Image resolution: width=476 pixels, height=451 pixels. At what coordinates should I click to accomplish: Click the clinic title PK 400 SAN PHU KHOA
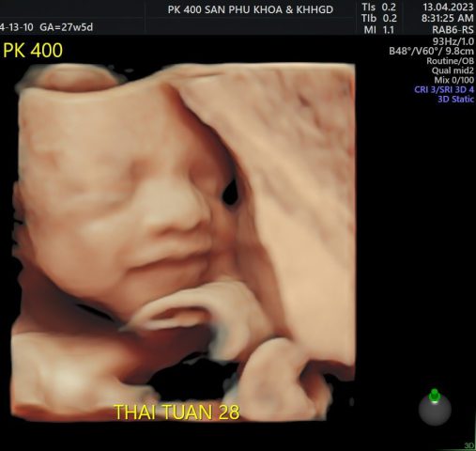click(251, 9)
